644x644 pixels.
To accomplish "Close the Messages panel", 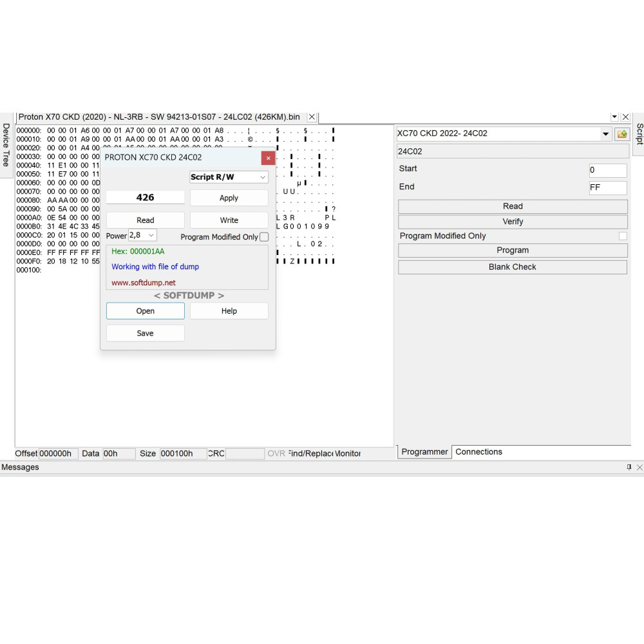I will (639, 467).
